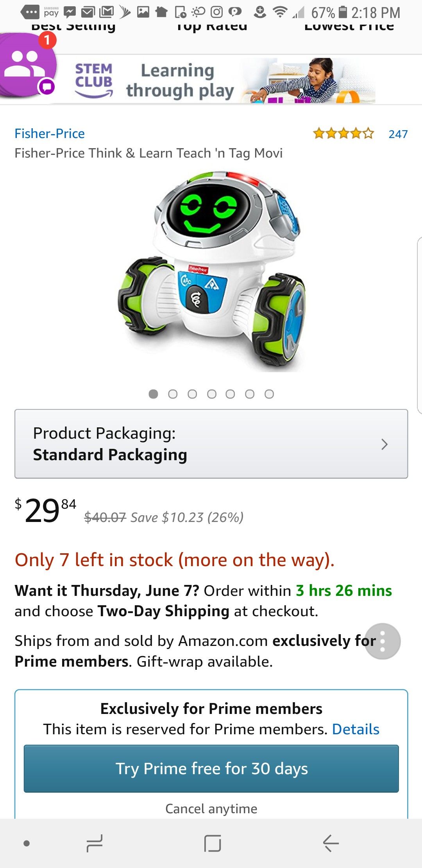Tap the Instagram notification icon in status bar
Viewport: 422px width, 868px height.
click(216, 13)
